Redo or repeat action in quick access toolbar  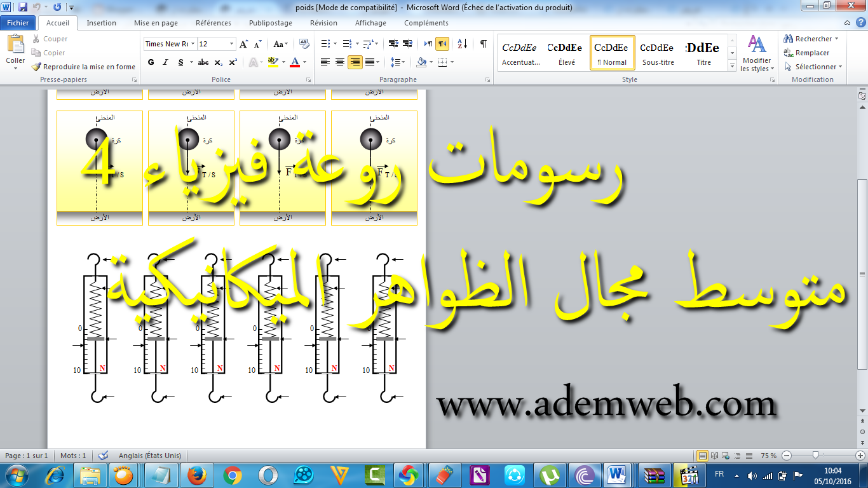[x=57, y=8]
